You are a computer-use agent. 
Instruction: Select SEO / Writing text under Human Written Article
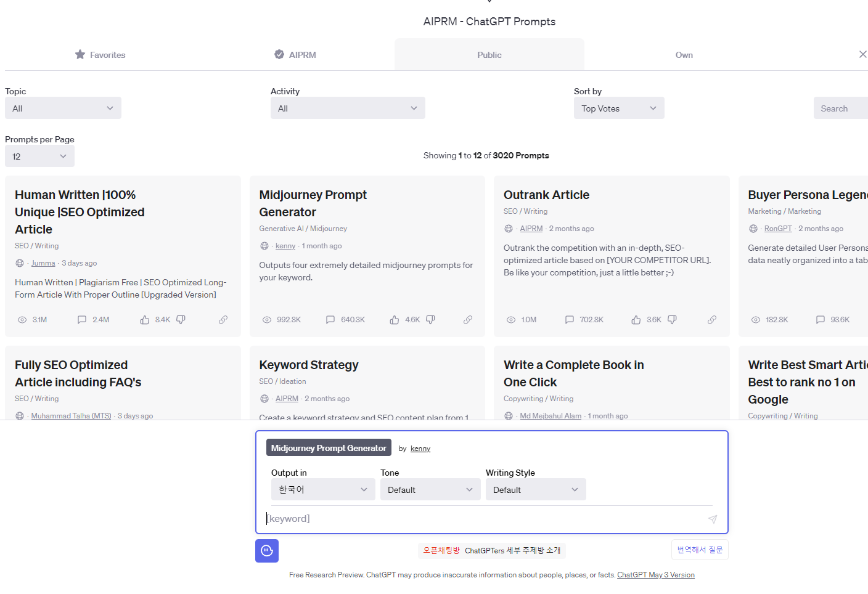tap(37, 246)
